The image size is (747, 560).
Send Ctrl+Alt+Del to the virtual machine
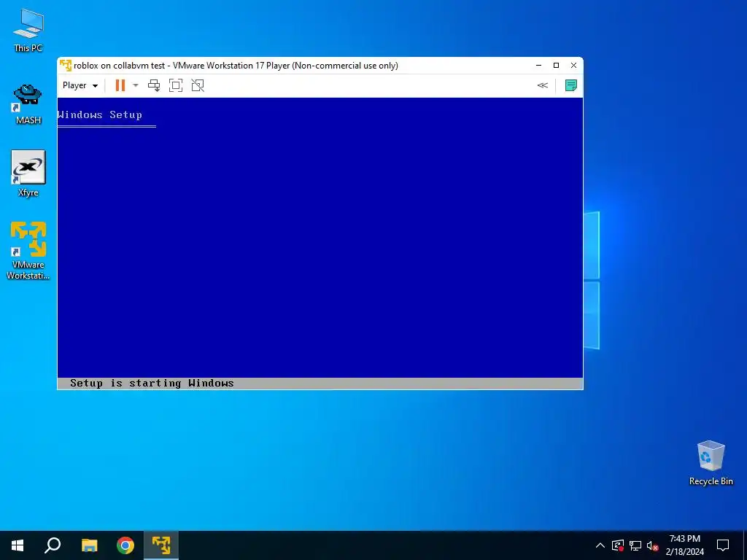pyautogui.click(x=154, y=85)
